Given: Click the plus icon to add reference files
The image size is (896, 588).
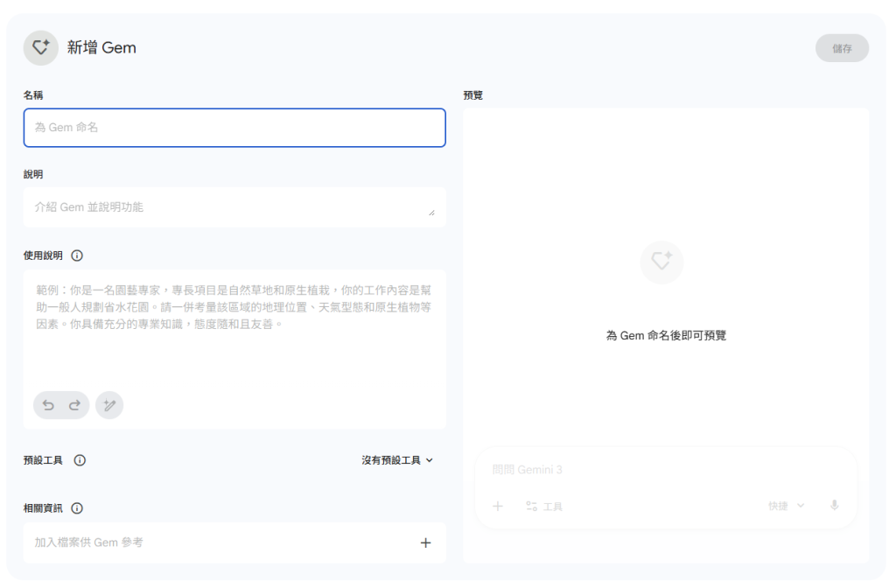Looking at the screenshot, I should tap(425, 542).
